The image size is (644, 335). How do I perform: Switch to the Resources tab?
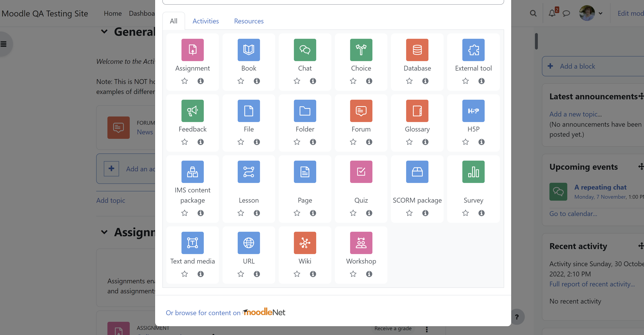249,21
